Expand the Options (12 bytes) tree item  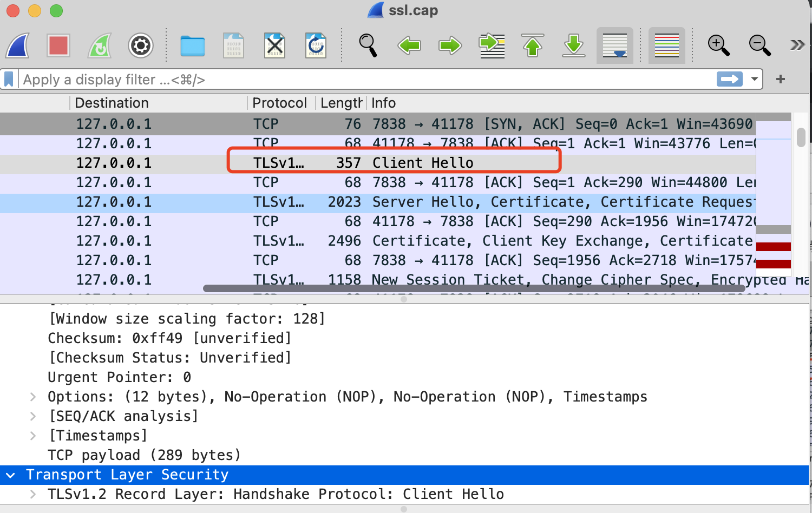33,397
